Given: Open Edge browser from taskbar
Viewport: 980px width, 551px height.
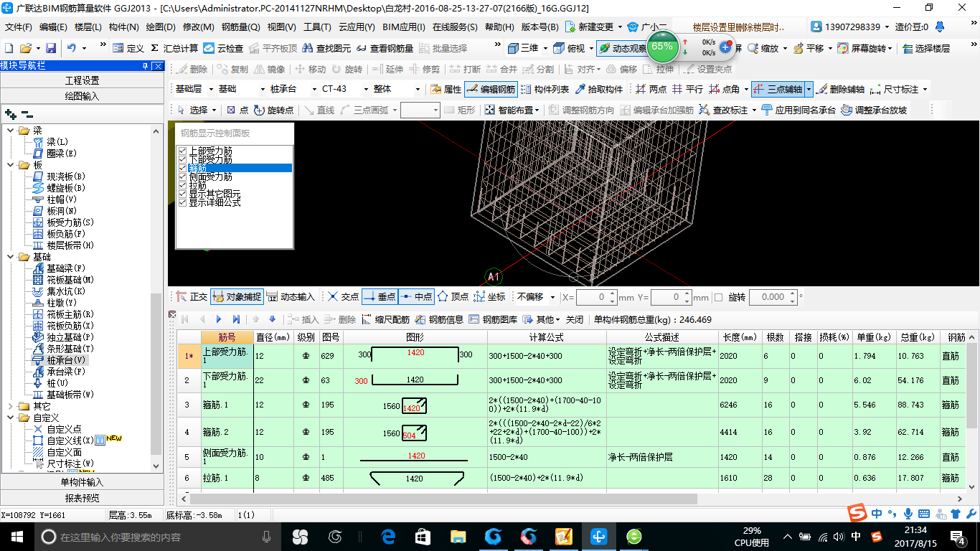Looking at the screenshot, I should (388, 537).
